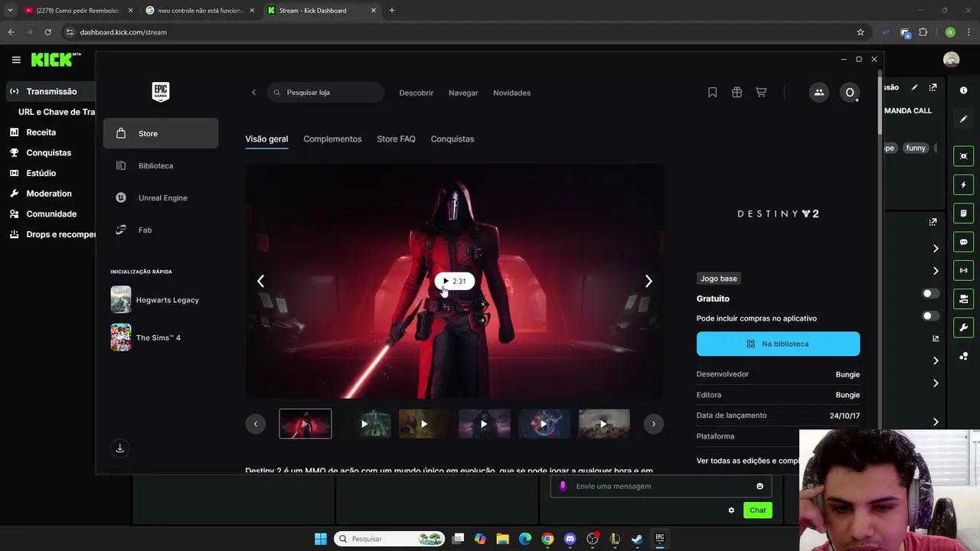Move thumbnail strip back with left circle arrow
The image size is (980, 551).
[256, 424]
